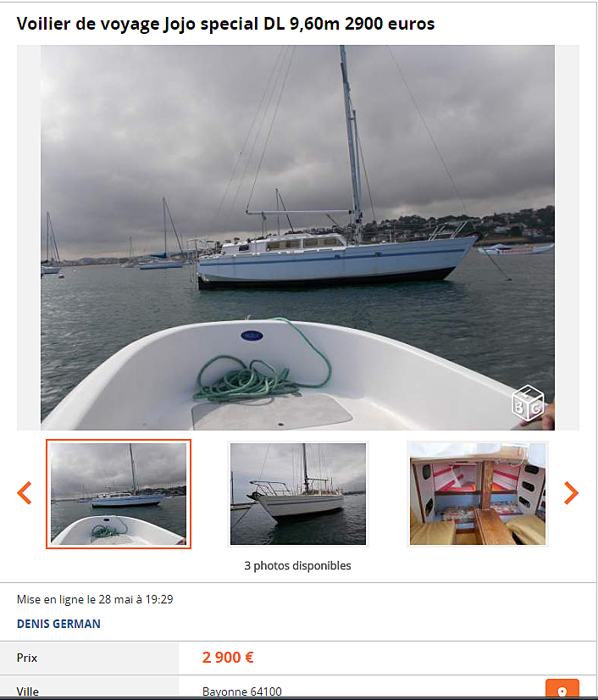Click the left orange carousel arrow
This screenshot has height=700, width=598.
tap(24, 493)
